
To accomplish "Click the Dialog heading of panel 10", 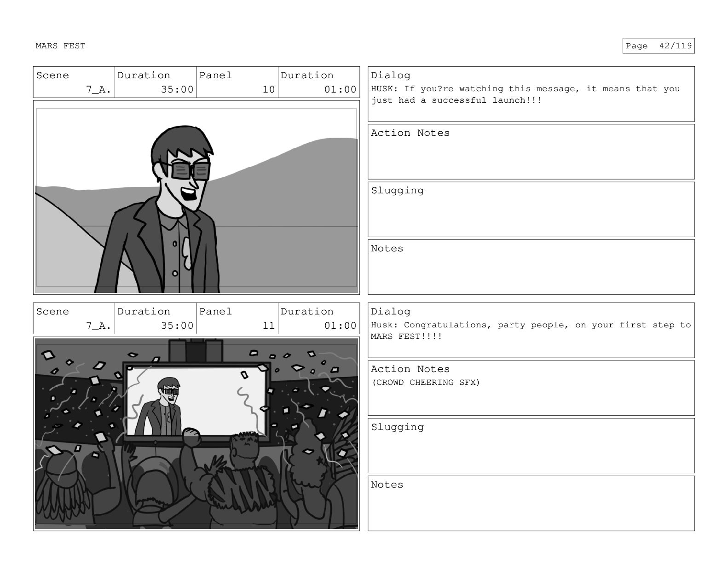I will (390, 76).
